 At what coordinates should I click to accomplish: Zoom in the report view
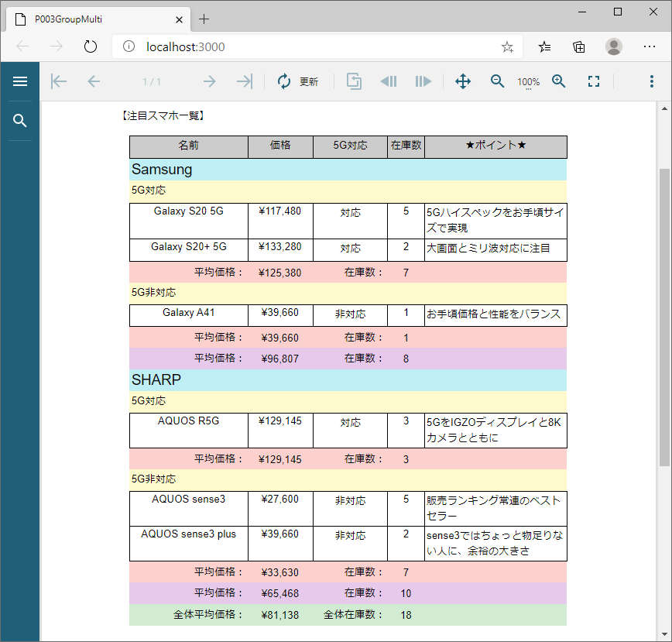[559, 81]
